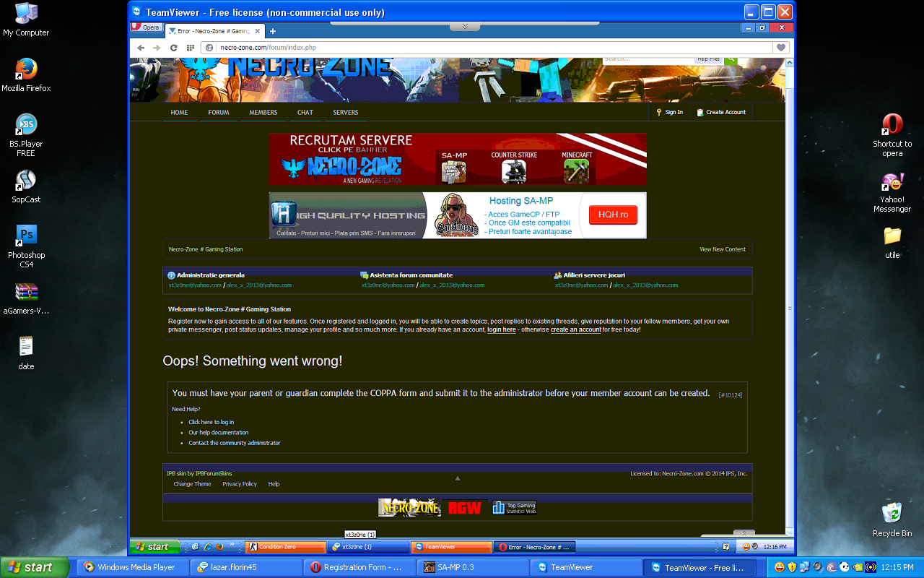Select the 'date' text file icon
The height and width of the screenshot is (578, 924).
click(x=26, y=353)
